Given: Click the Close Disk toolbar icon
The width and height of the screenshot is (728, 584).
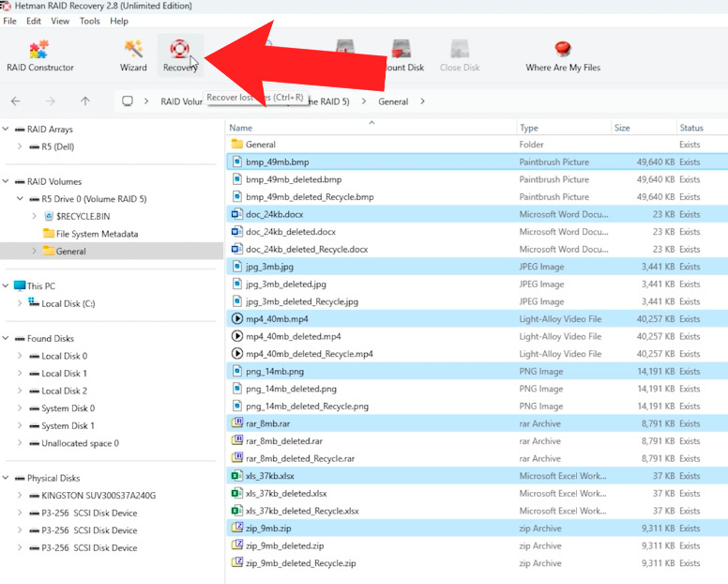Looking at the screenshot, I should [460, 49].
